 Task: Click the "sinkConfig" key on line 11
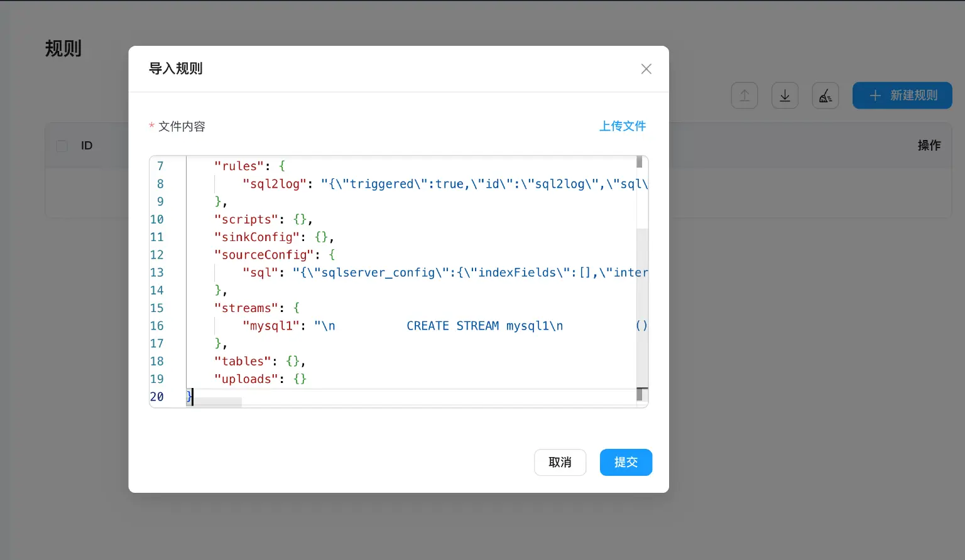click(x=256, y=237)
